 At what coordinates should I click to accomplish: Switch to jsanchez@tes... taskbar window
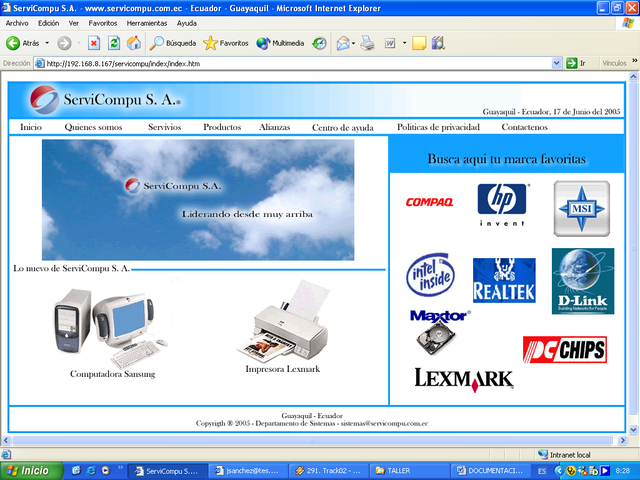pyautogui.click(x=248, y=471)
